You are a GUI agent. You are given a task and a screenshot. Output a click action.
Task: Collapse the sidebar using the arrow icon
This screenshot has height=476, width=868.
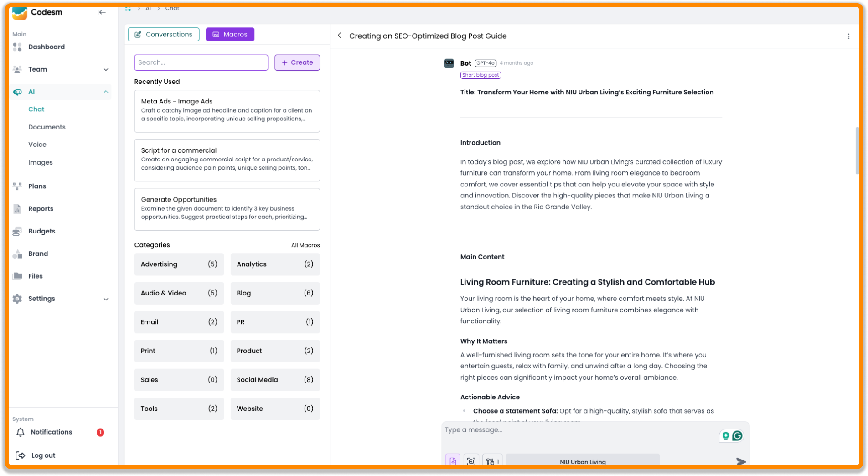click(x=101, y=12)
